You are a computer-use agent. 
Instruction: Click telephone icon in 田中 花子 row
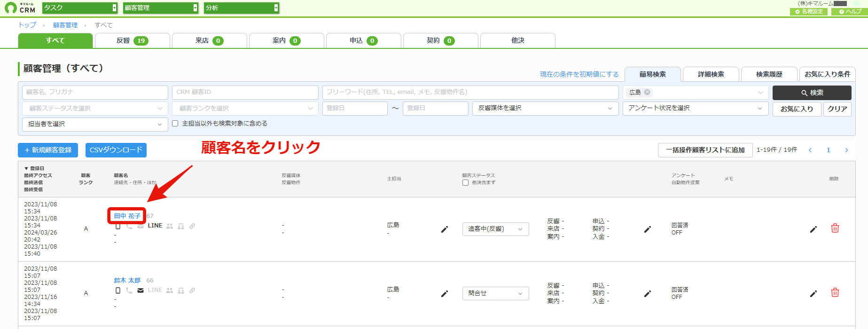coord(129,226)
